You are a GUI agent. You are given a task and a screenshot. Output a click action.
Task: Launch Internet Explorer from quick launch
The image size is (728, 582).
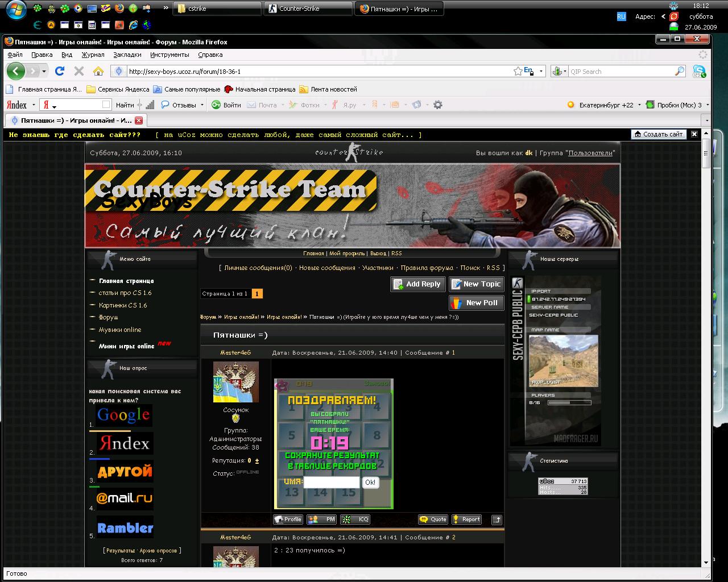coord(133,24)
